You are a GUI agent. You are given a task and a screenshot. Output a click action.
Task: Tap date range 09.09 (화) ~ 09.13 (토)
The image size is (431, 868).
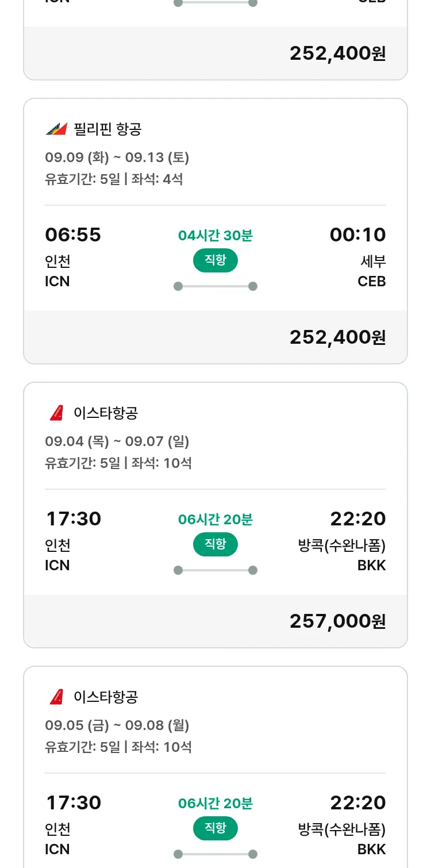[x=117, y=157]
